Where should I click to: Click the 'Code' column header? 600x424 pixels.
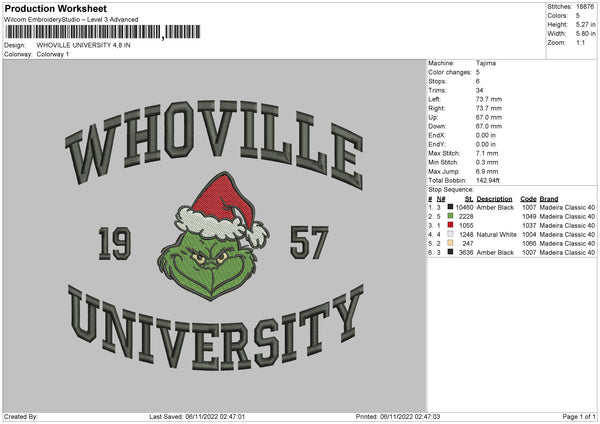(x=528, y=199)
